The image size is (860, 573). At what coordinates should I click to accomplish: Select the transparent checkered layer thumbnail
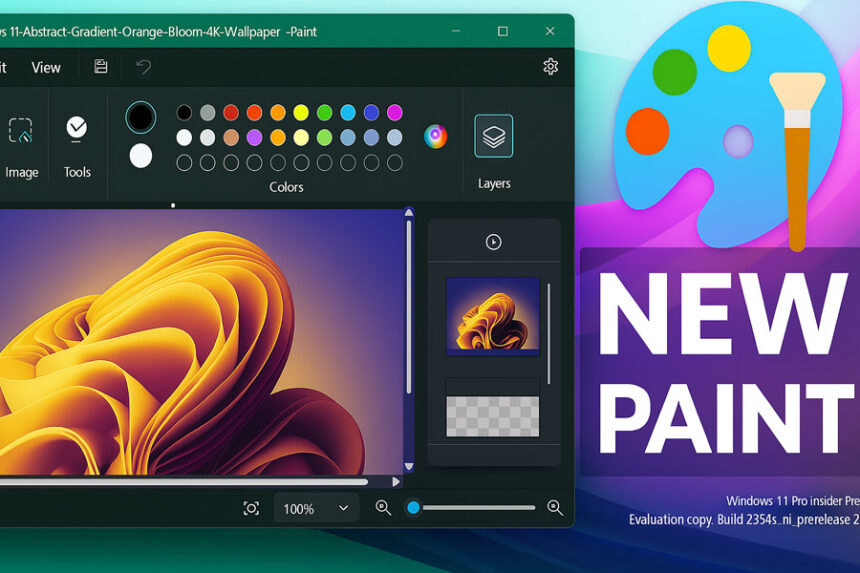point(493,416)
